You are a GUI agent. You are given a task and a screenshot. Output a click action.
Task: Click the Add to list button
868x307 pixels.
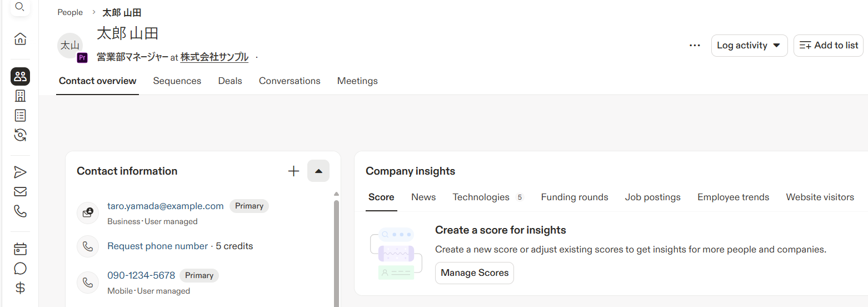(828, 46)
